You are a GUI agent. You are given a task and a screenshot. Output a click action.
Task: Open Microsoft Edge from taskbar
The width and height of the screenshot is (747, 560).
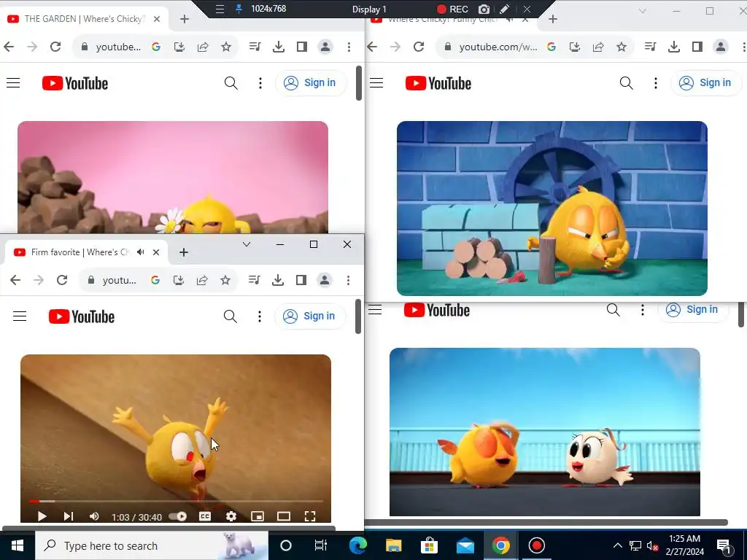357,545
